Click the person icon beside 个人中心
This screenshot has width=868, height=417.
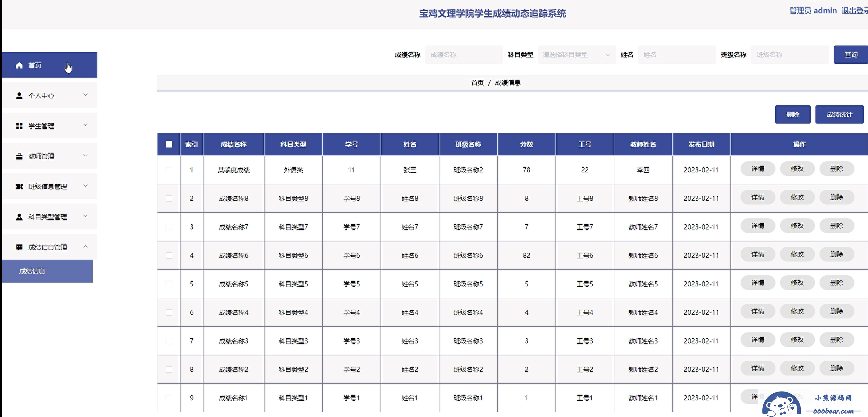(x=19, y=95)
